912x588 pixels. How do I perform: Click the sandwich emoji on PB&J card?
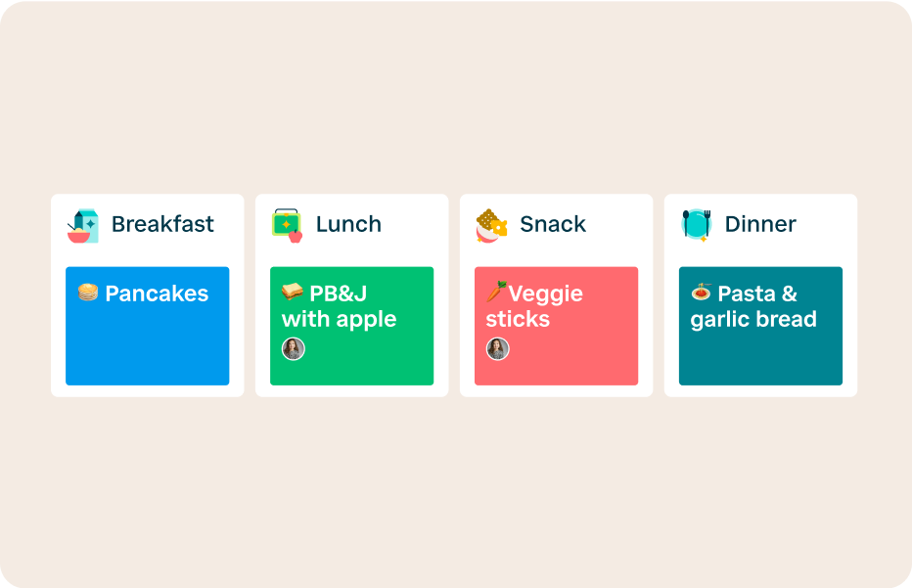292,293
